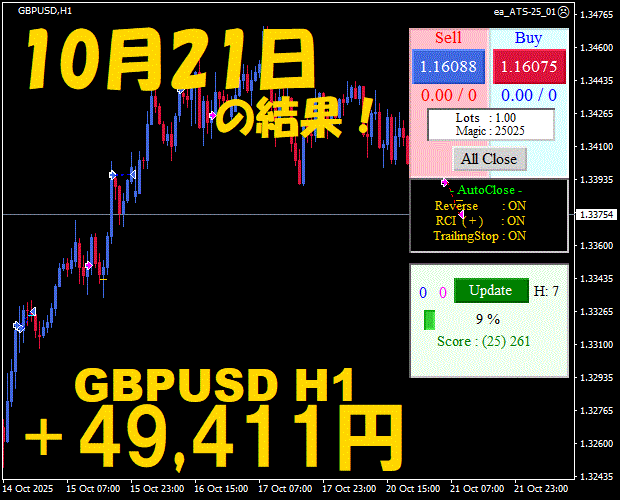This screenshot has width=620, height=500.
Task: Click the Buy price button 1.16075
Action: 529,66
